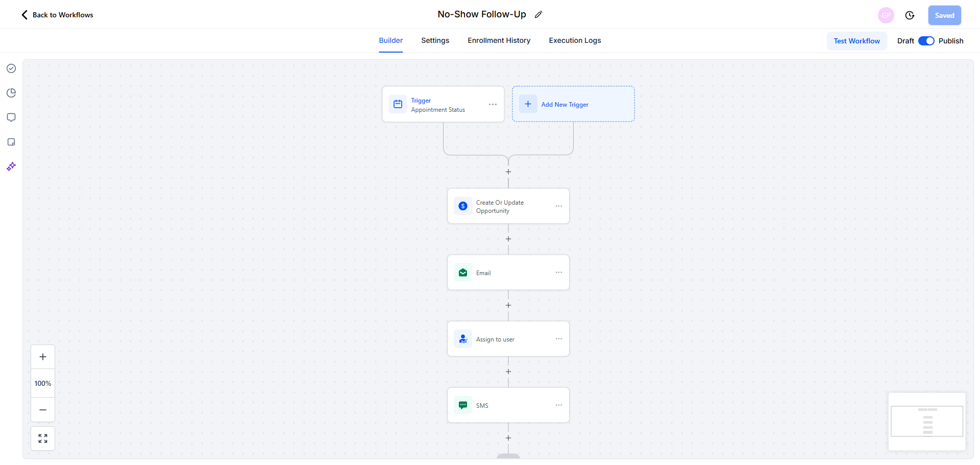
Task: Select the calendar icon in Appointment Status trigger
Action: point(398,104)
